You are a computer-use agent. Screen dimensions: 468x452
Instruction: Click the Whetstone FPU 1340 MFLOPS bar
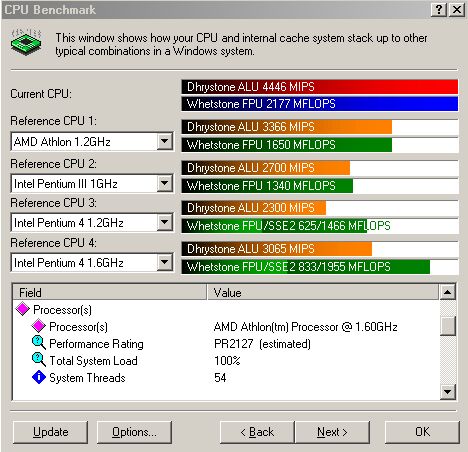(x=267, y=186)
